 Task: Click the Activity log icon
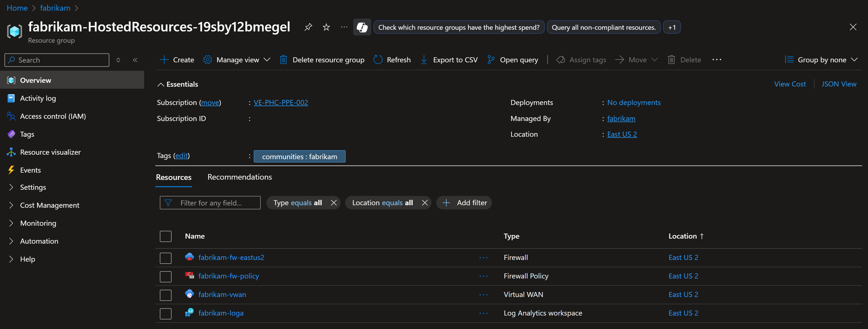click(11, 98)
